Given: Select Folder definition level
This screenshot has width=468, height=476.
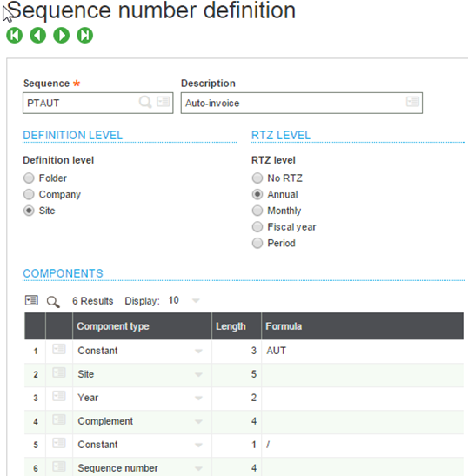Looking at the screenshot, I should tap(29, 178).
